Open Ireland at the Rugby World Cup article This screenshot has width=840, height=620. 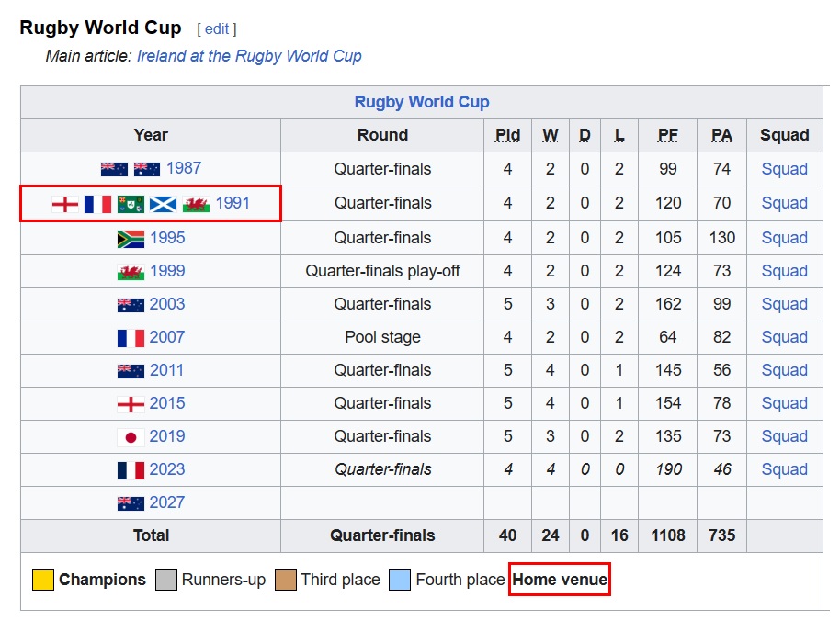[249, 56]
